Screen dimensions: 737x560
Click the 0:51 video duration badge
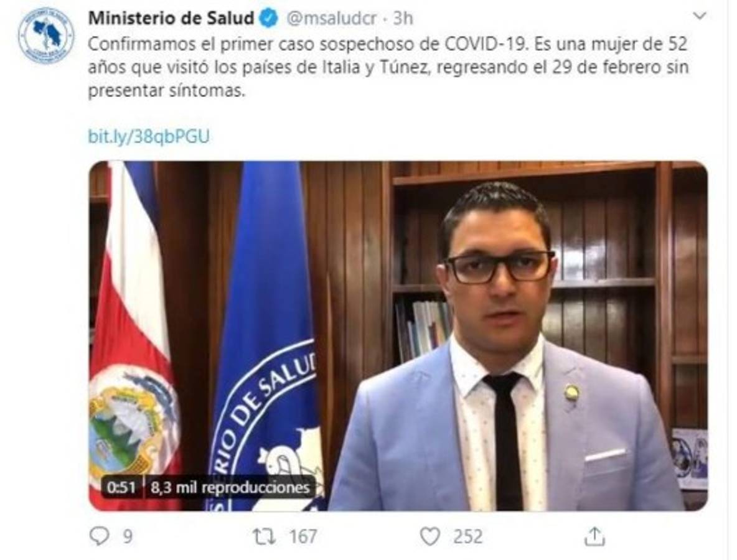click(121, 487)
